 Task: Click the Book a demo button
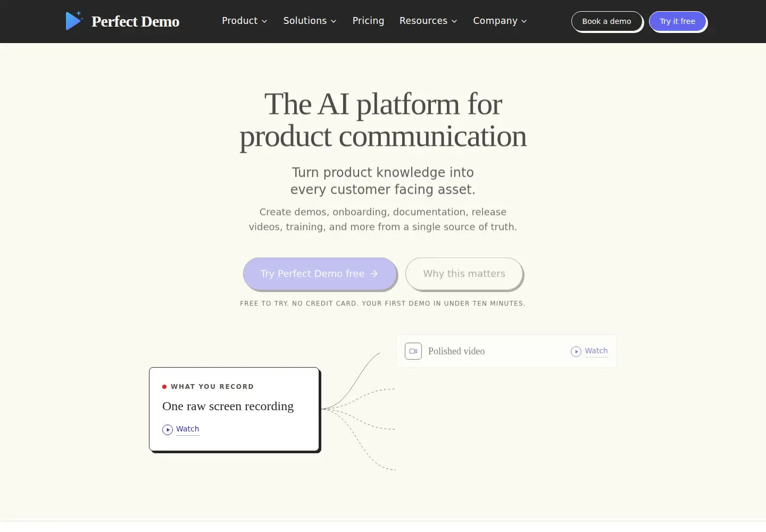click(606, 21)
